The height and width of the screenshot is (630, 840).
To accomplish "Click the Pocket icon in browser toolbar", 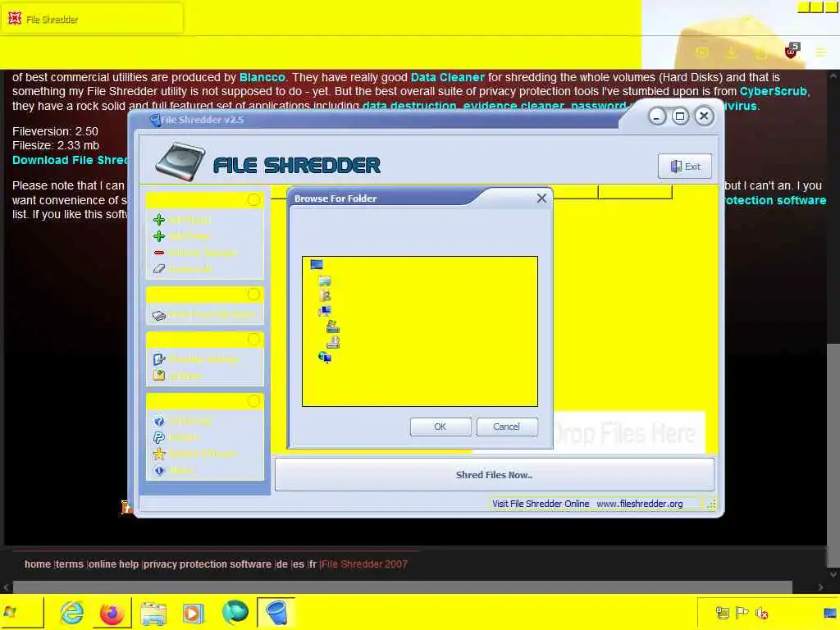I will (x=702, y=52).
